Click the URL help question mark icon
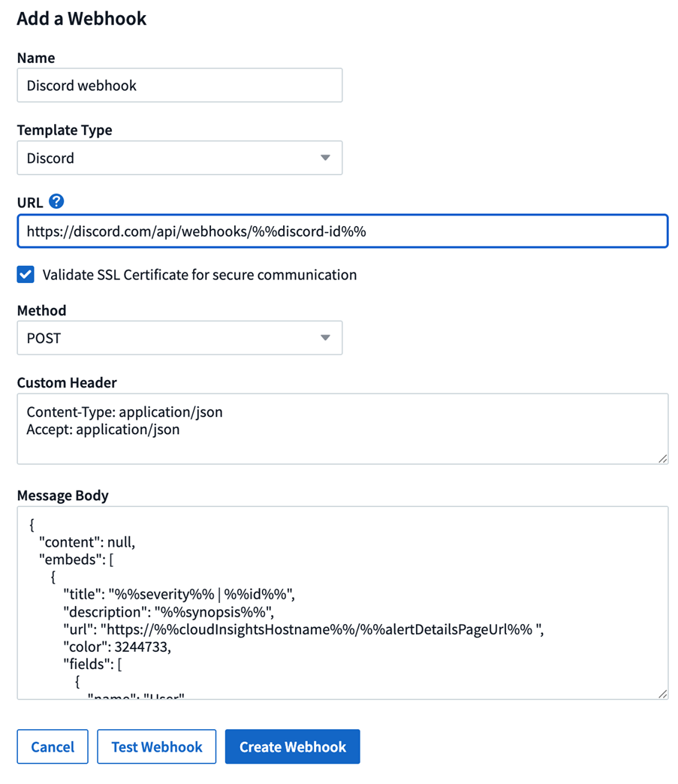This screenshot has width=678, height=784. 56,202
